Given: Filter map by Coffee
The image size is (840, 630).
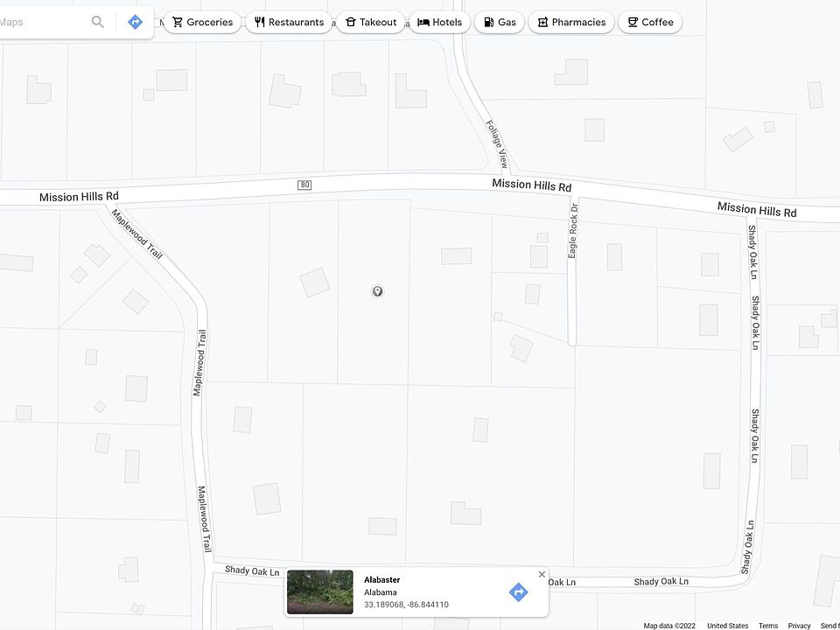Looking at the screenshot, I should click(x=650, y=22).
